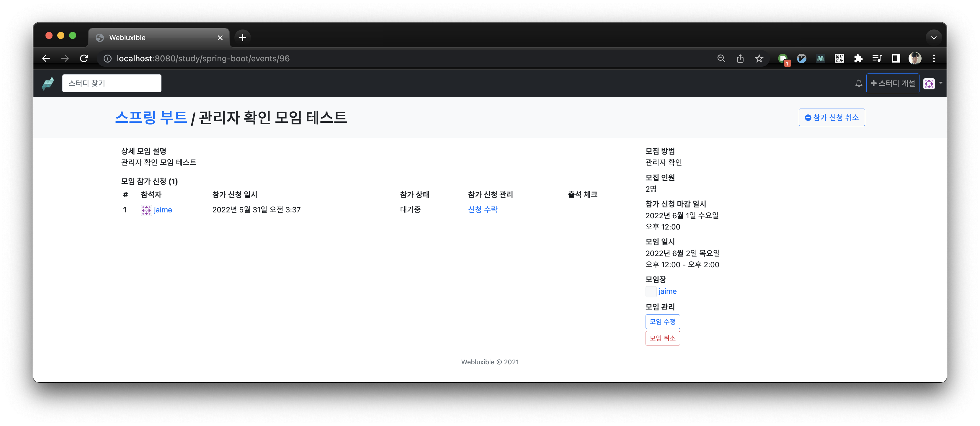Expand the tab search chevron
This screenshot has width=980, height=426.
pyautogui.click(x=934, y=37)
